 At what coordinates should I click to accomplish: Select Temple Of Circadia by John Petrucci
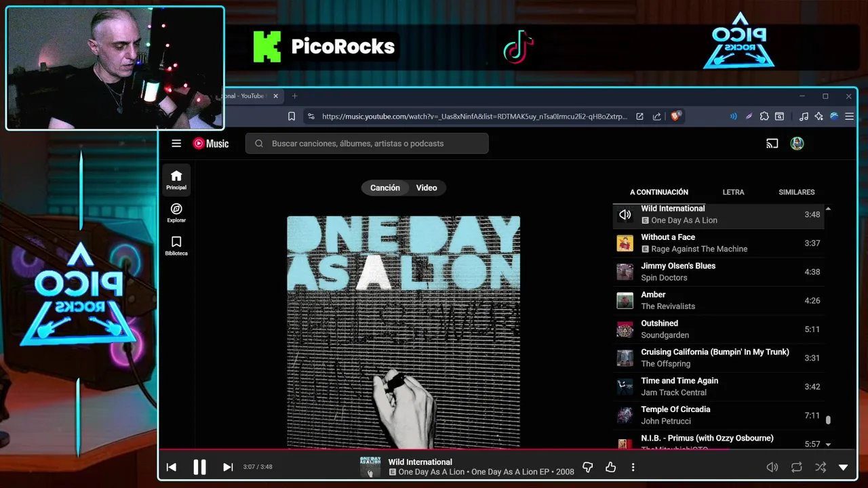718,415
